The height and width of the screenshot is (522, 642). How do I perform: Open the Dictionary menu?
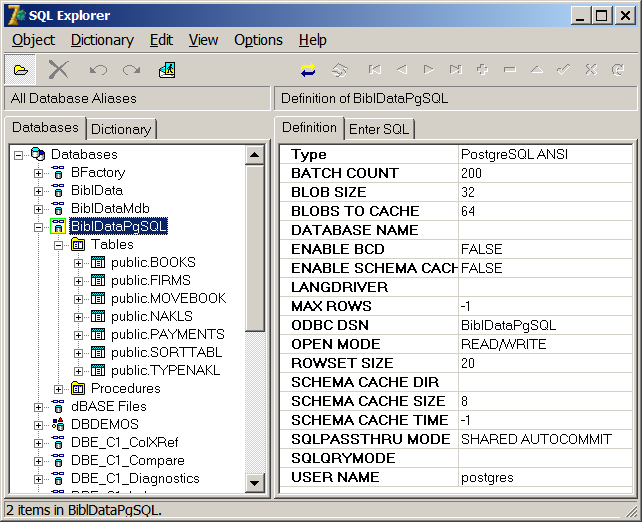(x=102, y=40)
